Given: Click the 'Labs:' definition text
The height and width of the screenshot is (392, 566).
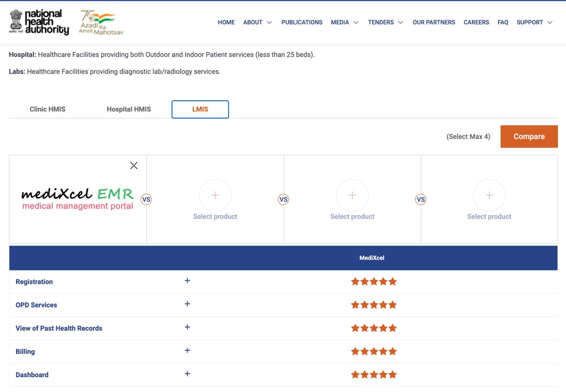Looking at the screenshot, I should 115,72.
